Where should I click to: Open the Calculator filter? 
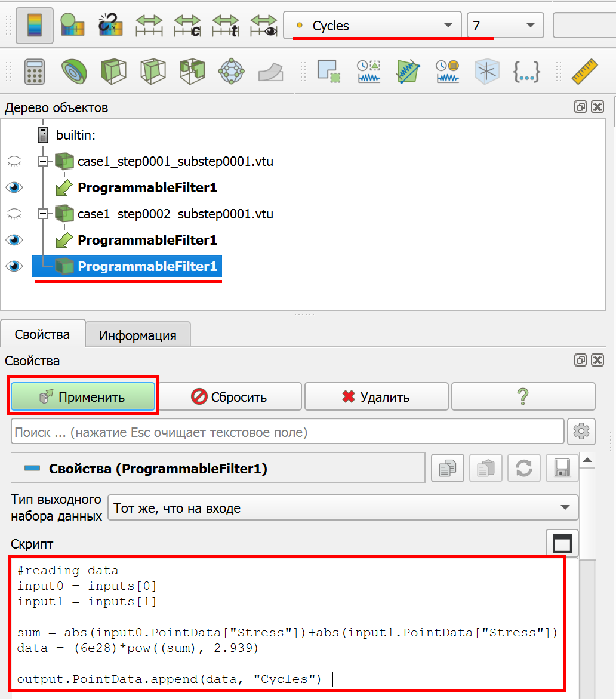[x=35, y=71]
